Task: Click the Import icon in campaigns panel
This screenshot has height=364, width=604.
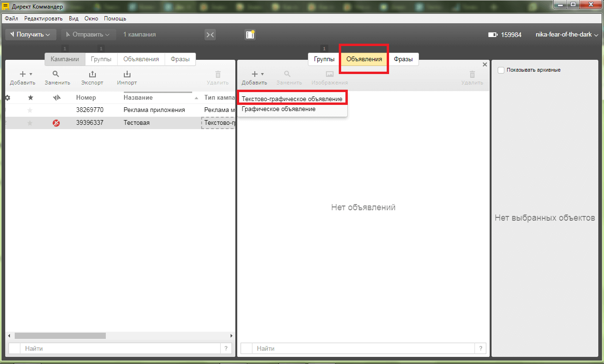Action: tap(127, 75)
